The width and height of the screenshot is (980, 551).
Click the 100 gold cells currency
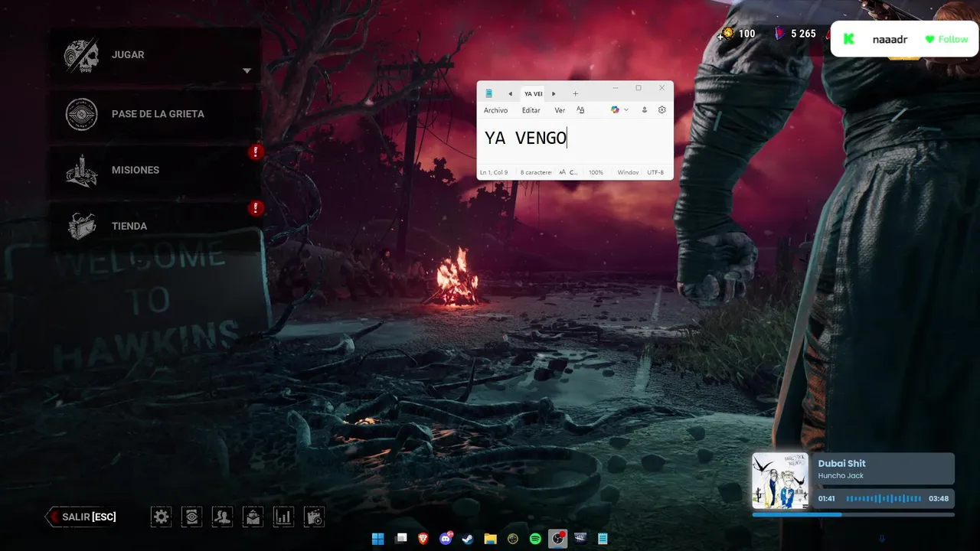point(737,34)
